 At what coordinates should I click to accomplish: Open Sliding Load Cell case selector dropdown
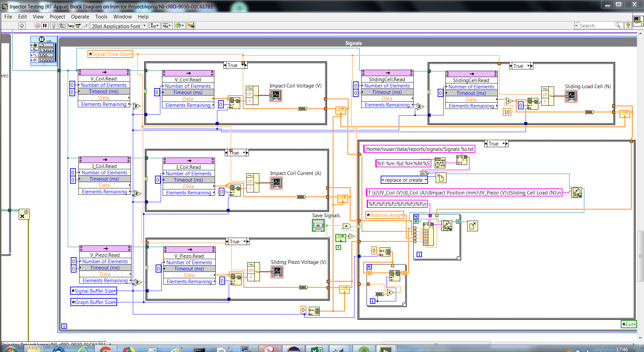click(x=529, y=66)
